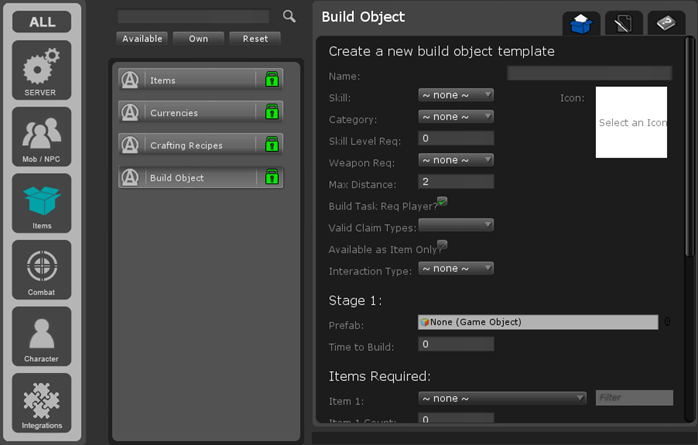Click the Available filter button
698x445 pixels.
tap(142, 38)
